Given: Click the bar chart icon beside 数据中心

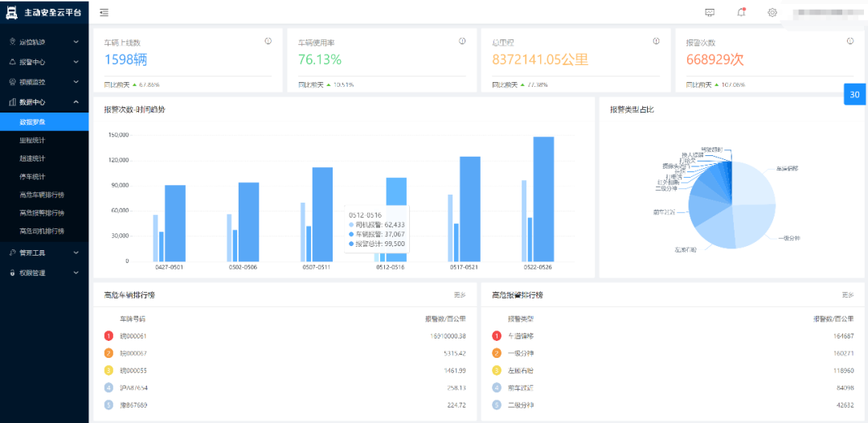Looking at the screenshot, I should point(13,102).
